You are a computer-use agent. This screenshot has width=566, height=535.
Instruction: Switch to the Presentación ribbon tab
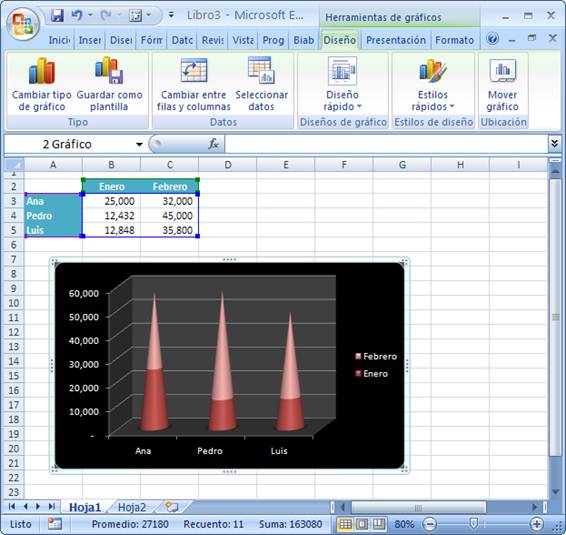tap(396, 40)
